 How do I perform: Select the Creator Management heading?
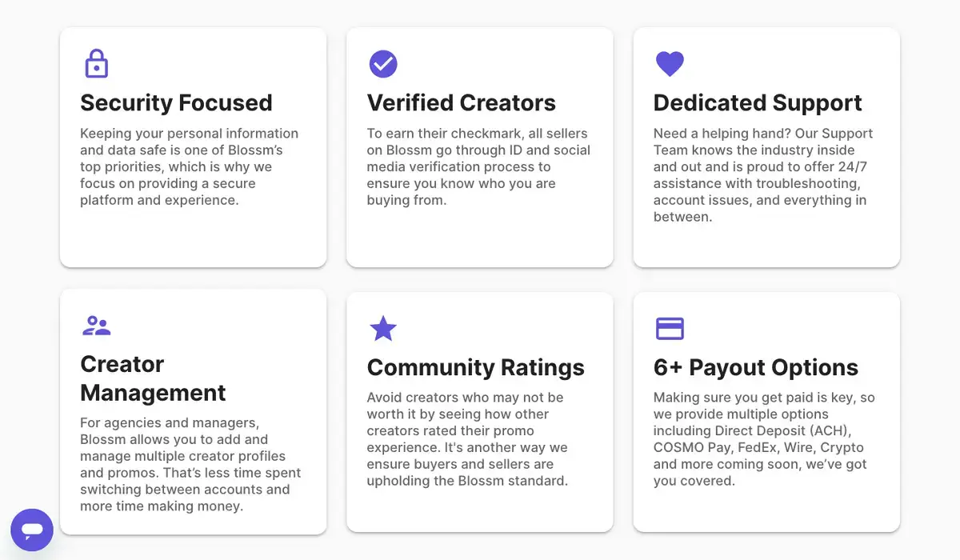pyautogui.click(x=153, y=378)
